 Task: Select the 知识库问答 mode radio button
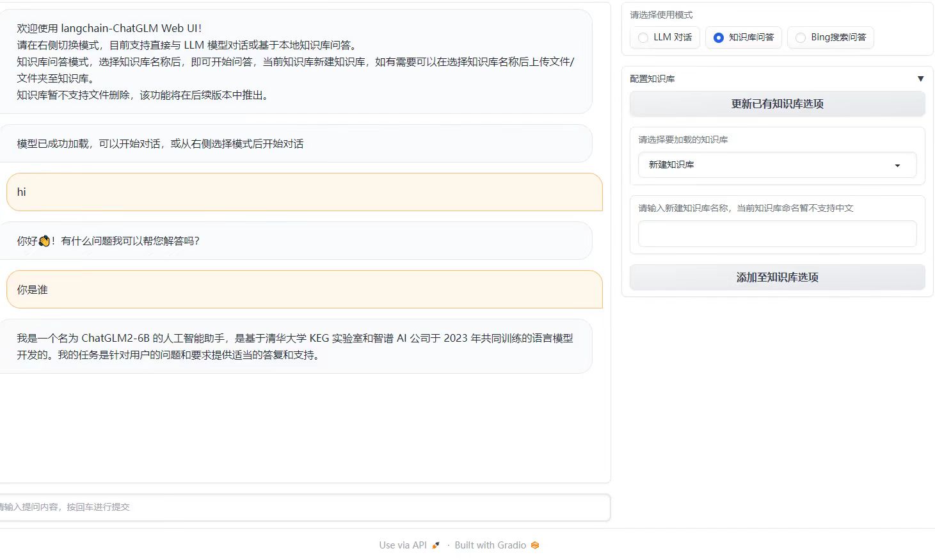coord(718,38)
